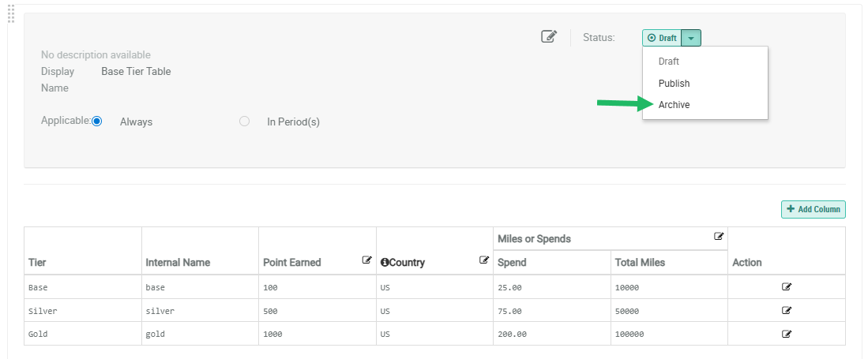Click the edit pencil icon beside Status

549,36
